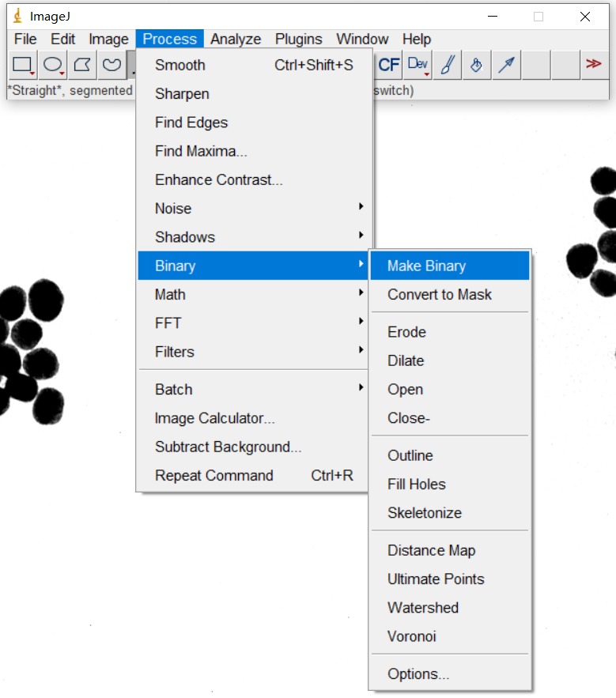Select Fill Holes in Binary submenu
The image size is (616, 698).
417,485
